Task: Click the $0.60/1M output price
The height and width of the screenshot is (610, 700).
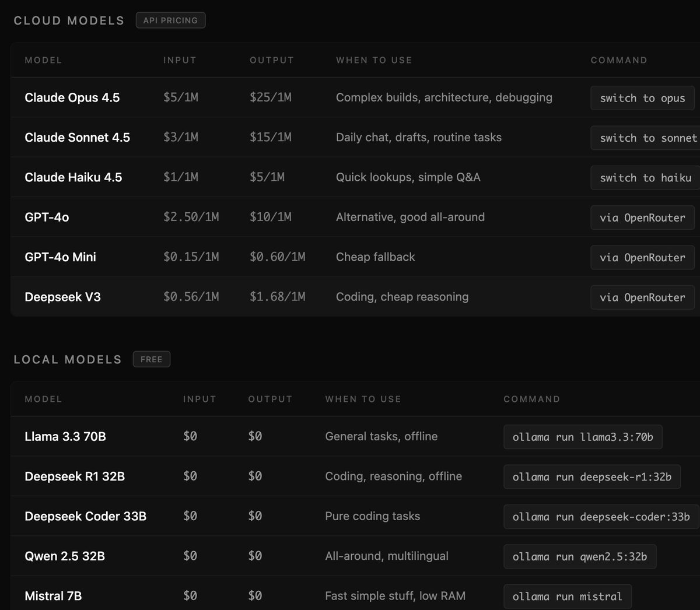Action: tap(278, 257)
